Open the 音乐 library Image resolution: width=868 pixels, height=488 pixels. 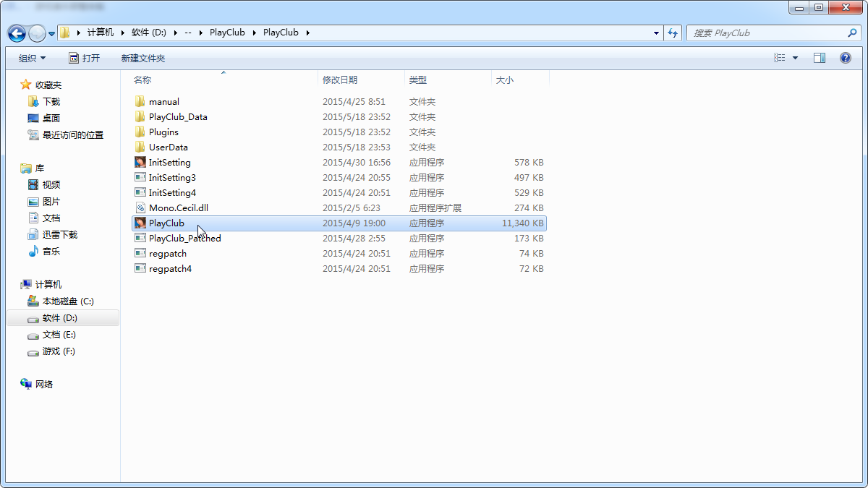pos(51,252)
